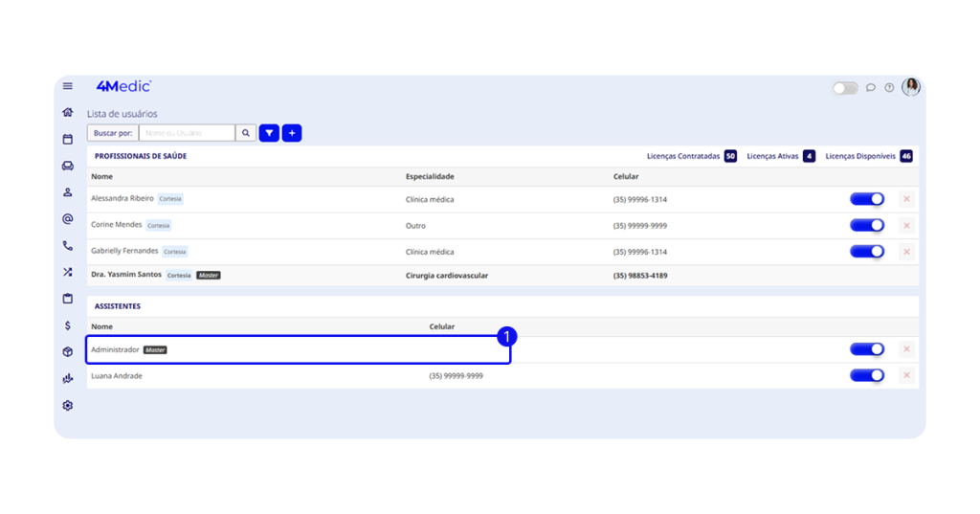Screen dimensions: 980x514
Task: Open Dra. Yasmim Santos user entry
Action: (127, 276)
